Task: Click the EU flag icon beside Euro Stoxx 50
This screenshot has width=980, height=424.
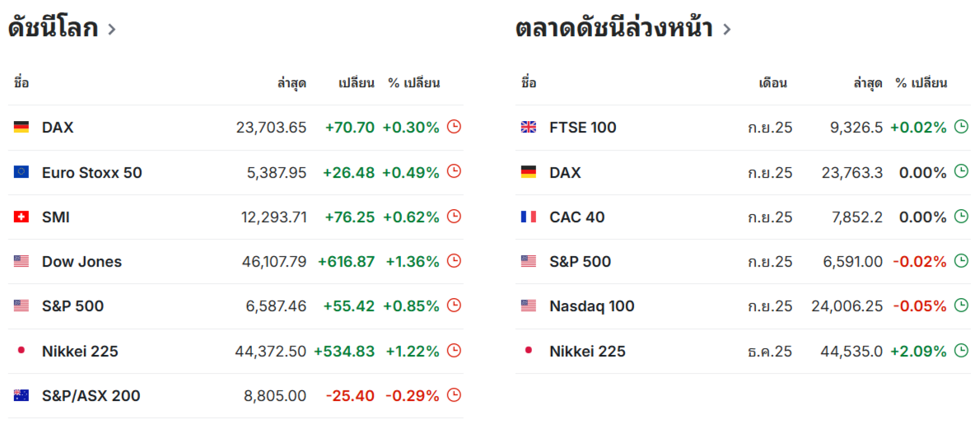Action: 21,172
